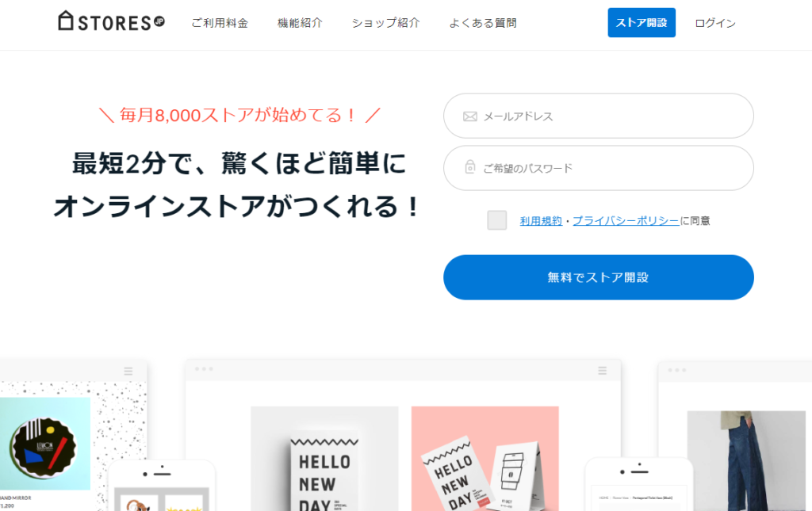812x511 pixels.
Task: Open the プライバシーポリシー link
Action: [x=626, y=221]
